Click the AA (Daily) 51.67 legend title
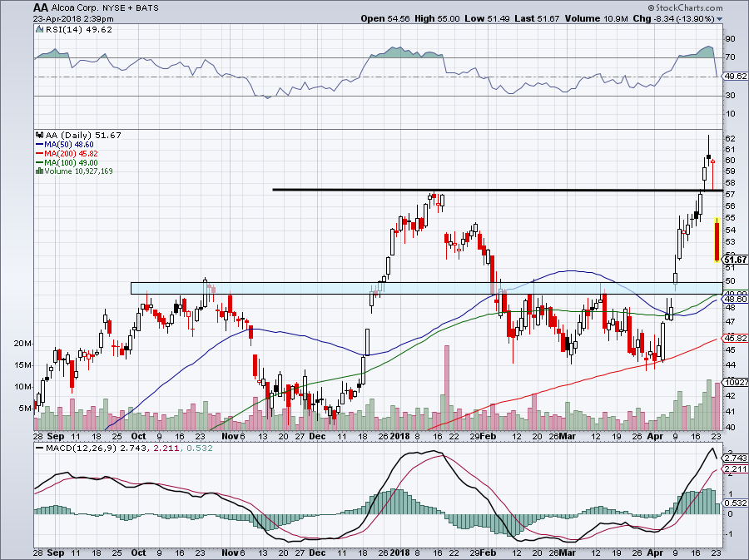The width and height of the screenshot is (749, 560). (83, 135)
